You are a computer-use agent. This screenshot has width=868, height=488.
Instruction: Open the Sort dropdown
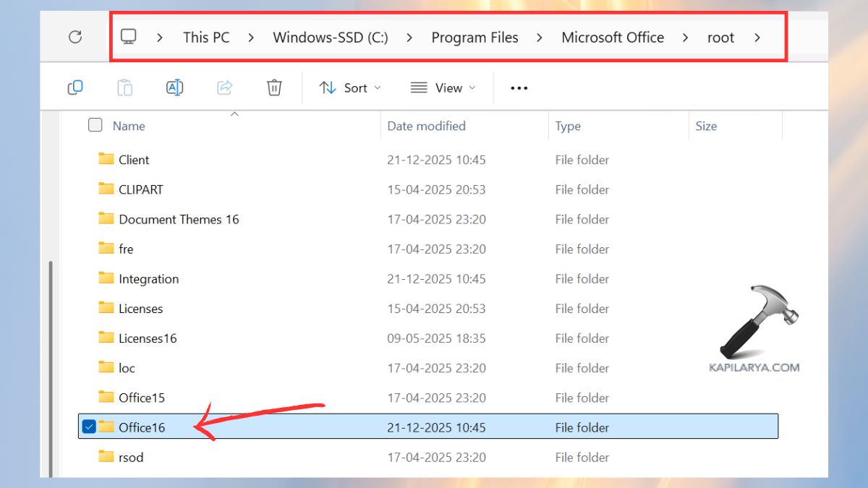tap(350, 87)
